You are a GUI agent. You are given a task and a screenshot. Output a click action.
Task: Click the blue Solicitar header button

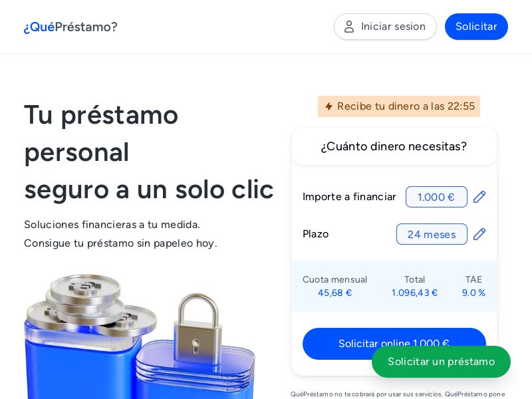pos(476,27)
